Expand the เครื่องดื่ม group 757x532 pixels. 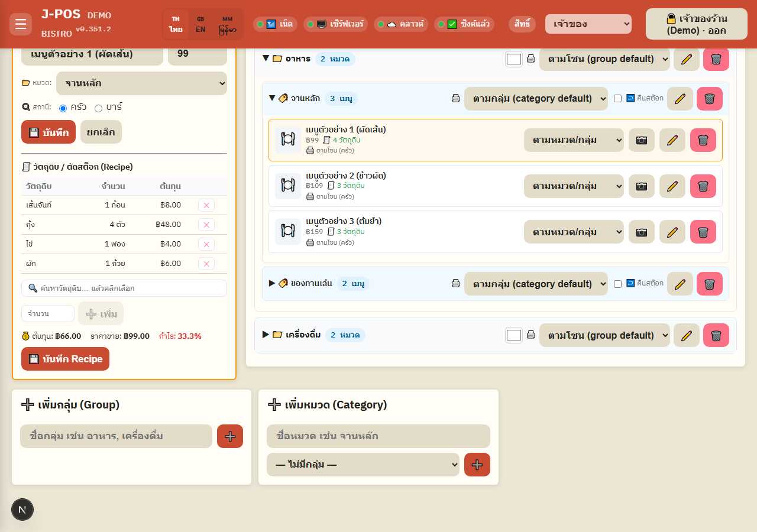tap(266, 335)
